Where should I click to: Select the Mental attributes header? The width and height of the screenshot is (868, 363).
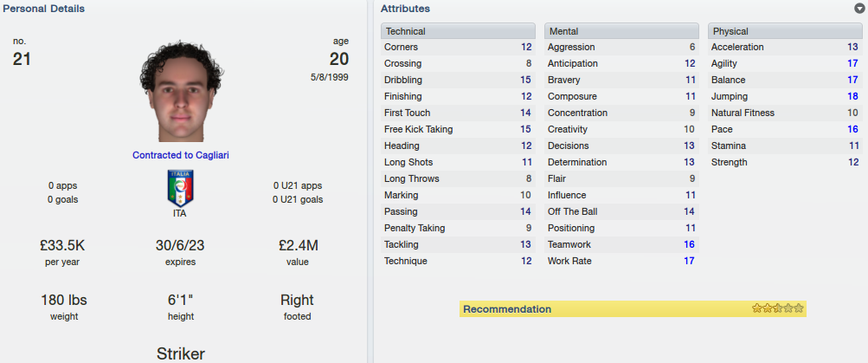pyautogui.click(x=621, y=31)
